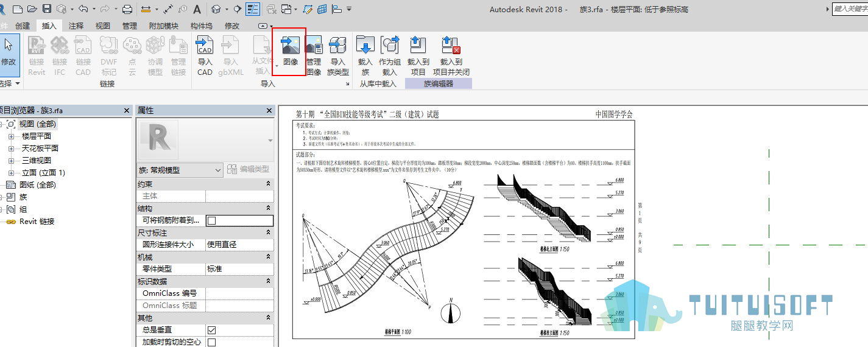Click the Link Revit tool

click(x=37, y=55)
